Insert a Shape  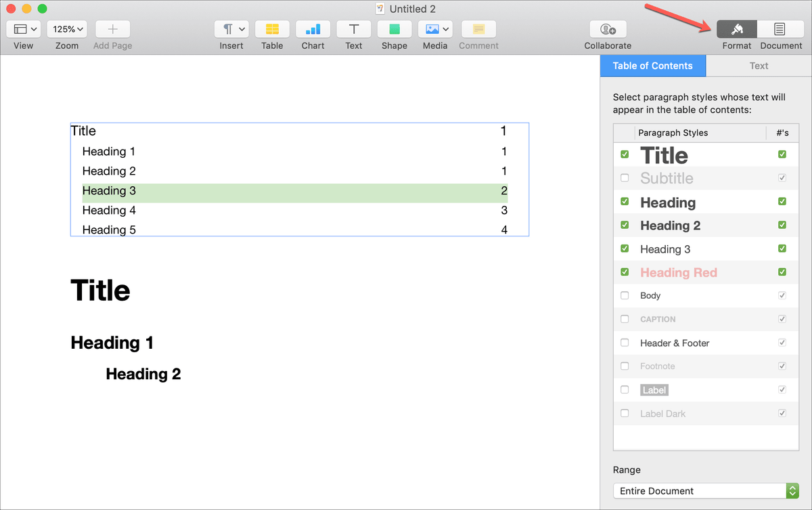[x=394, y=29]
